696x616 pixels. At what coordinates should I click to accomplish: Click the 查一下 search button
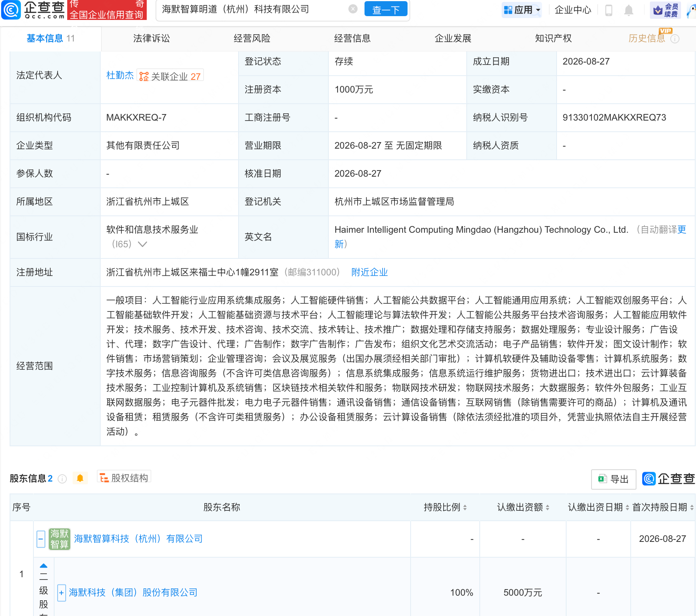point(386,9)
